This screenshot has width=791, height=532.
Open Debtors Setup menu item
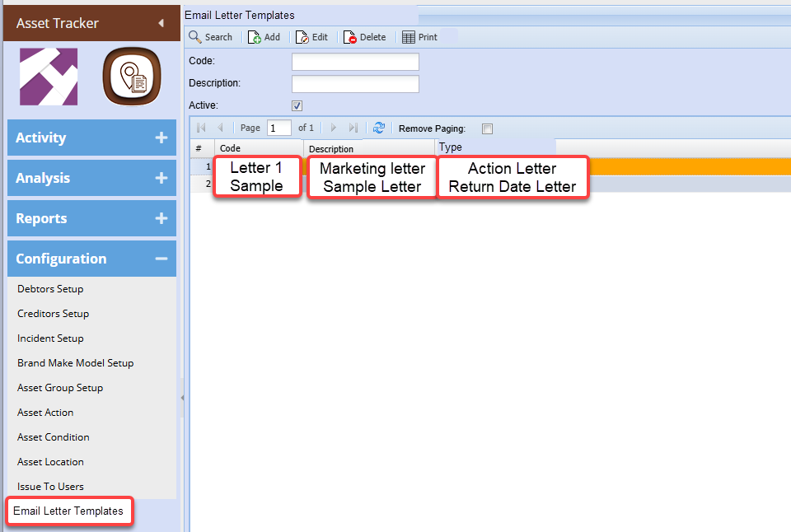50,289
